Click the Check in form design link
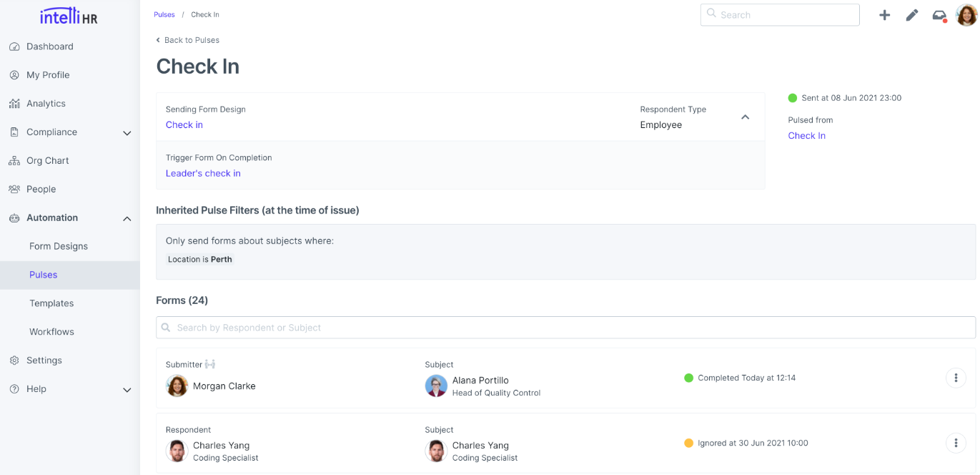The image size is (980, 475). click(x=184, y=124)
